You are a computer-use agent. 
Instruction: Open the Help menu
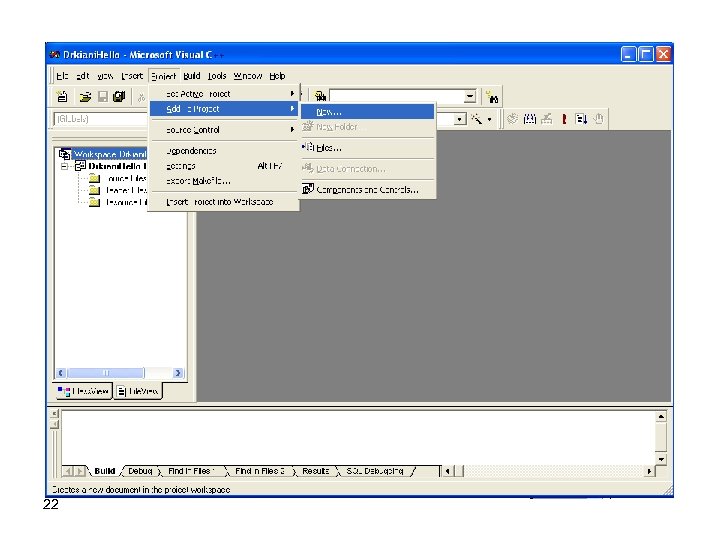[x=277, y=76]
